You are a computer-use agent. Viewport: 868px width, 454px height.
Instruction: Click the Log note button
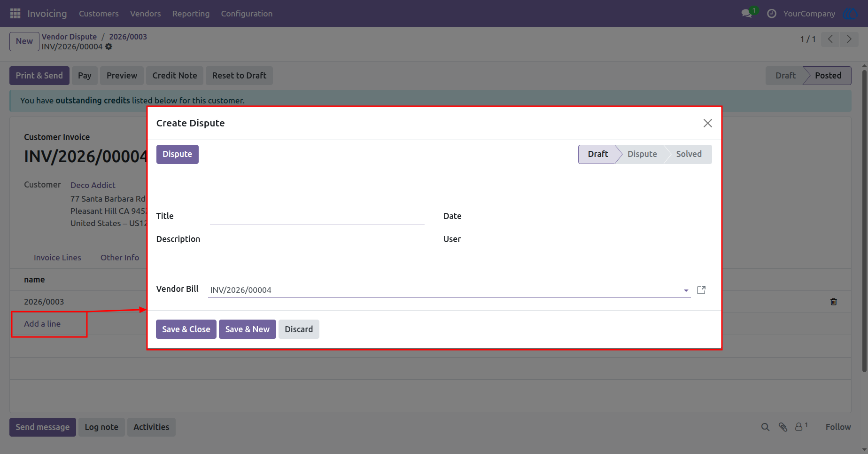click(x=101, y=427)
